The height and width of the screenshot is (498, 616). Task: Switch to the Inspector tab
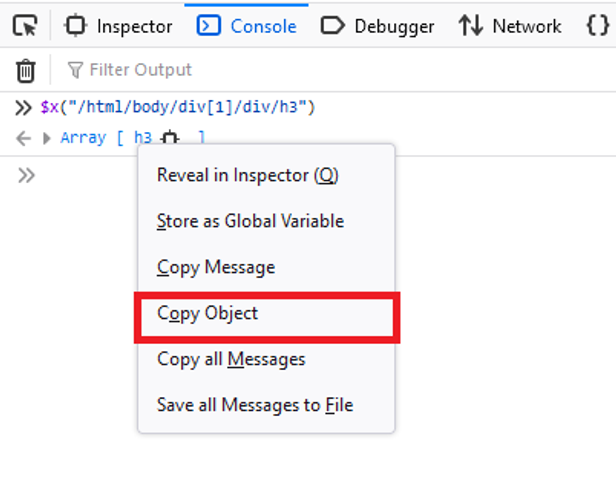click(x=119, y=26)
